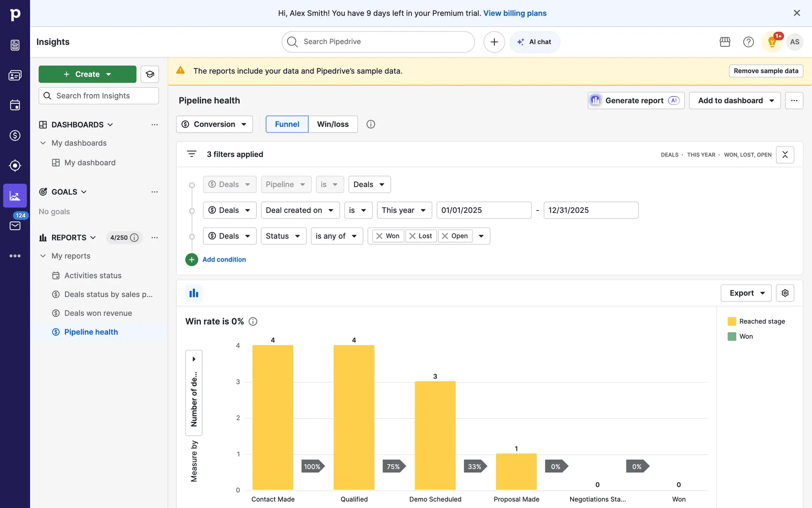Switch to the Win/loss tab
The height and width of the screenshot is (508, 812).
coord(333,124)
